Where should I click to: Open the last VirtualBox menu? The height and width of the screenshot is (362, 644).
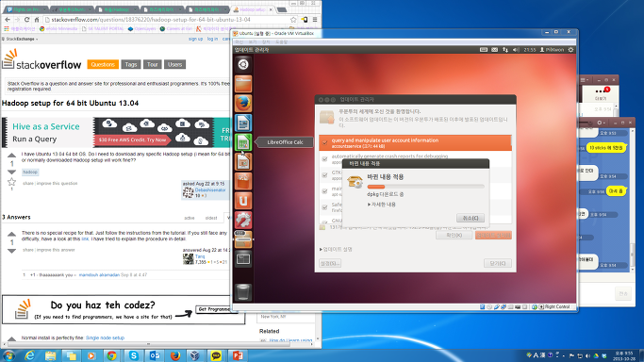point(281,41)
